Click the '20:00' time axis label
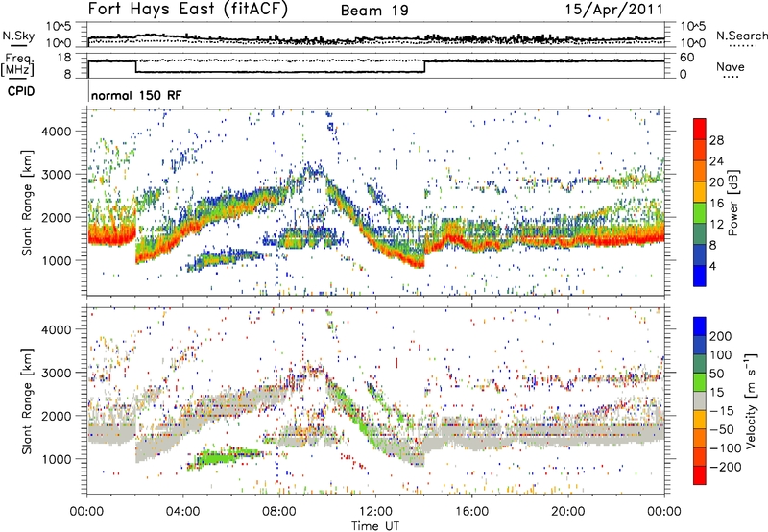 click(x=567, y=512)
